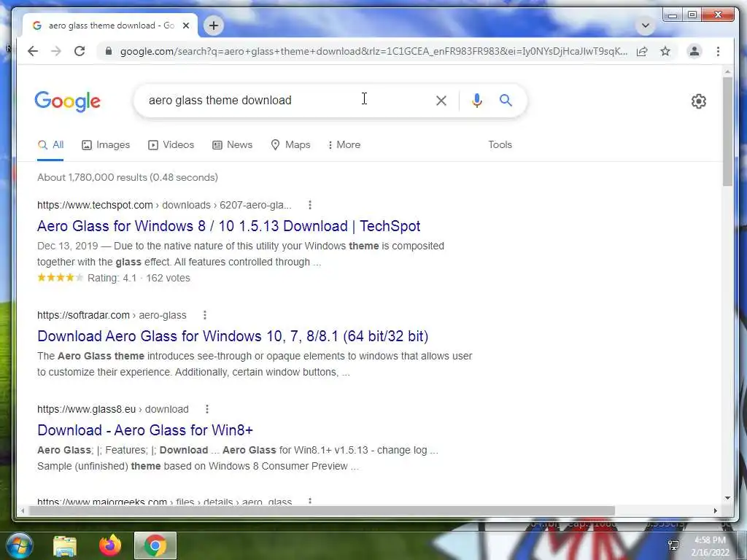The width and height of the screenshot is (747, 560).
Task: Click the browser forward arrow
Action: pyautogui.click(x=56, y=51)
